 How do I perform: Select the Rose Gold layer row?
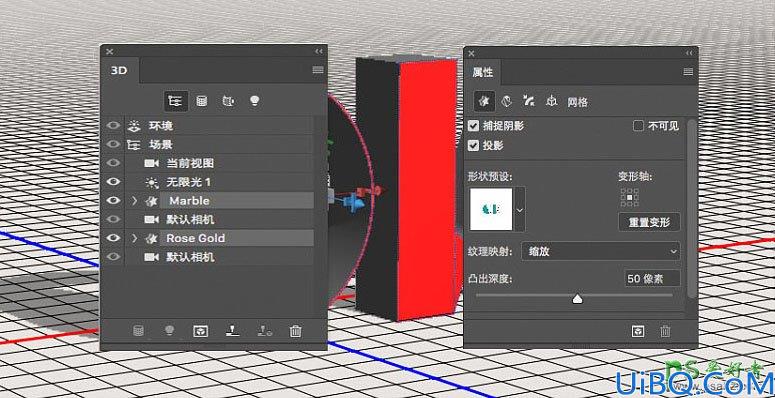pyautogui.click(x=219, y=238)
